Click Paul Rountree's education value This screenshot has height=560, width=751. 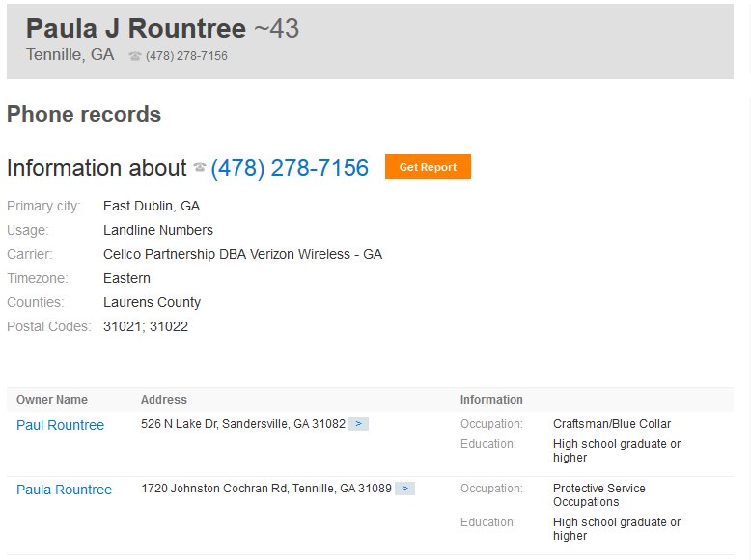pos(617,451)
